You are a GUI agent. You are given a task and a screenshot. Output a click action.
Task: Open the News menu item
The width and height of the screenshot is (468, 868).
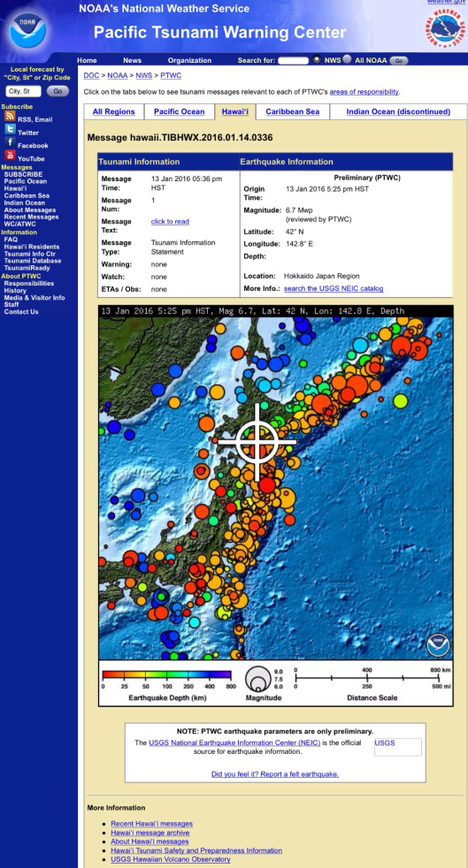pyautogui.click(x=133, y=60)
